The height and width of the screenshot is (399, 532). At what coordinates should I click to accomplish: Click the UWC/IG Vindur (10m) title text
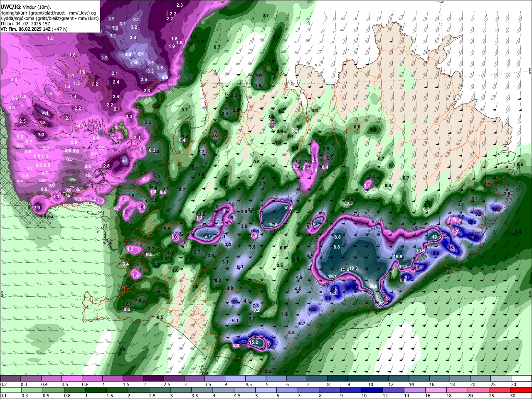(25, 7)
